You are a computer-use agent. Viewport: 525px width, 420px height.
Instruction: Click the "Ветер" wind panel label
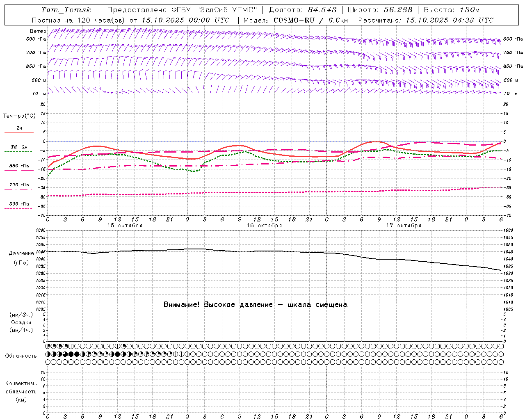(x=38, y=31)
